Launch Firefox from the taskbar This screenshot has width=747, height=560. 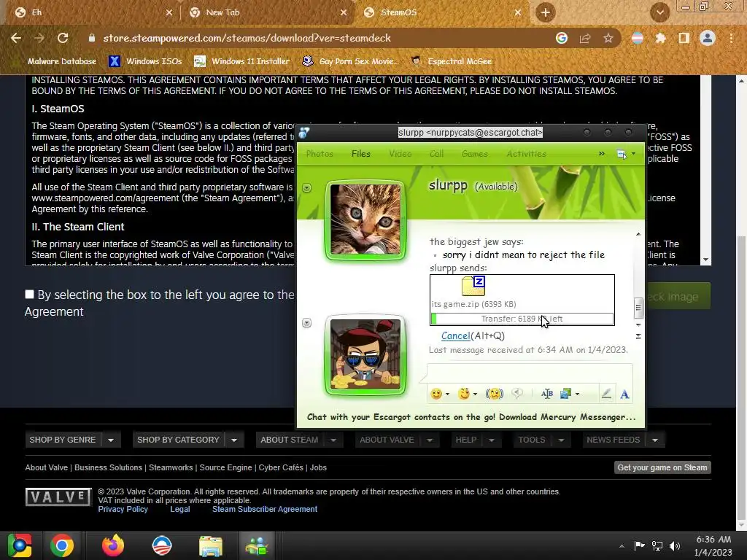[x=113, y=545]
